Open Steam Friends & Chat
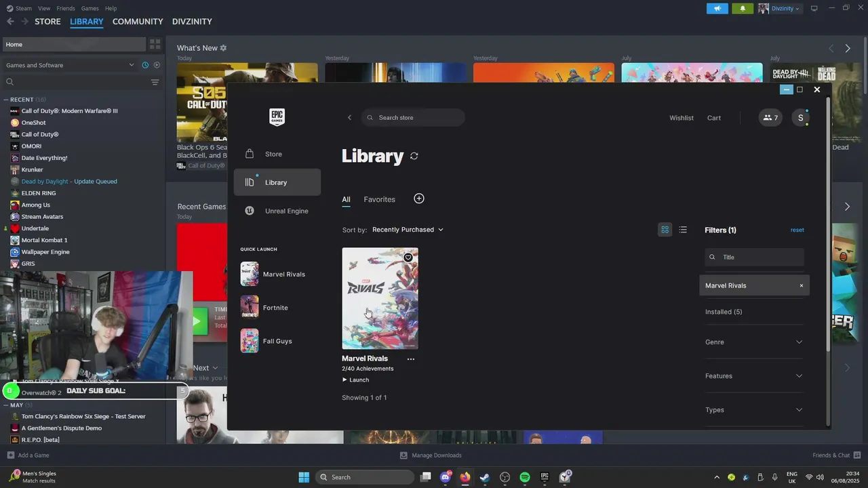The image size is (868, 488). point(837,455)
